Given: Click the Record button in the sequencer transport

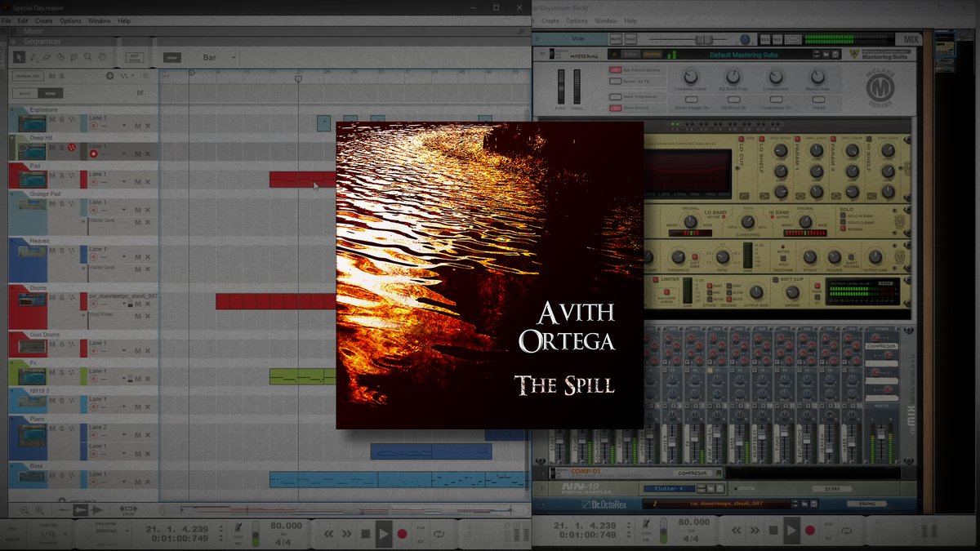Looking at the screenshot, I should pyautogui.click(x=402, y=534).
